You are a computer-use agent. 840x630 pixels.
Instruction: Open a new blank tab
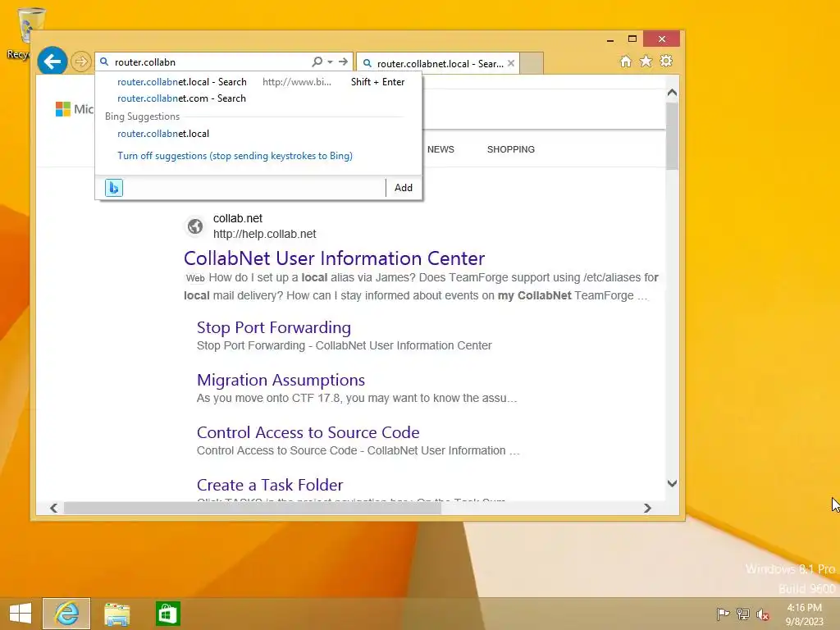(x=532, y=63)
